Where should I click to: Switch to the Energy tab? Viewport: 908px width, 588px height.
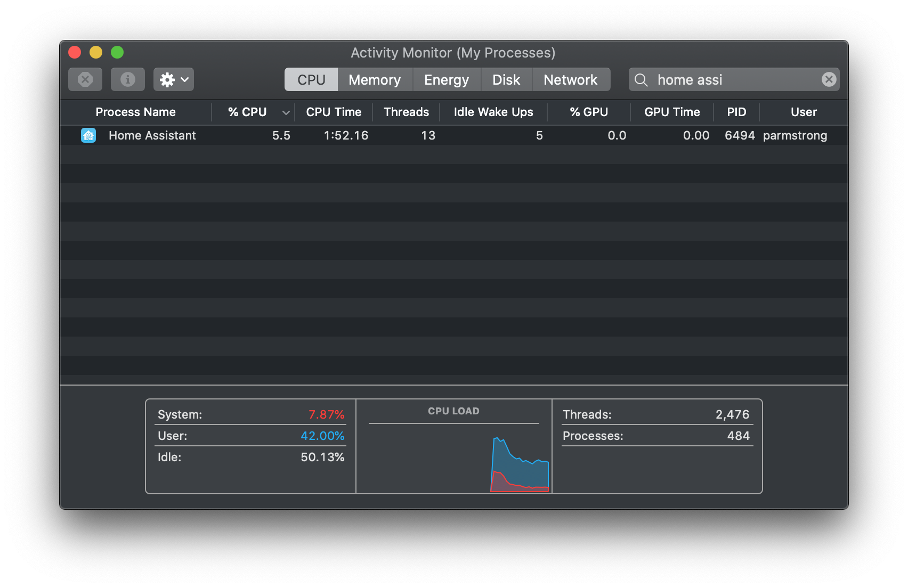point(447,79)
